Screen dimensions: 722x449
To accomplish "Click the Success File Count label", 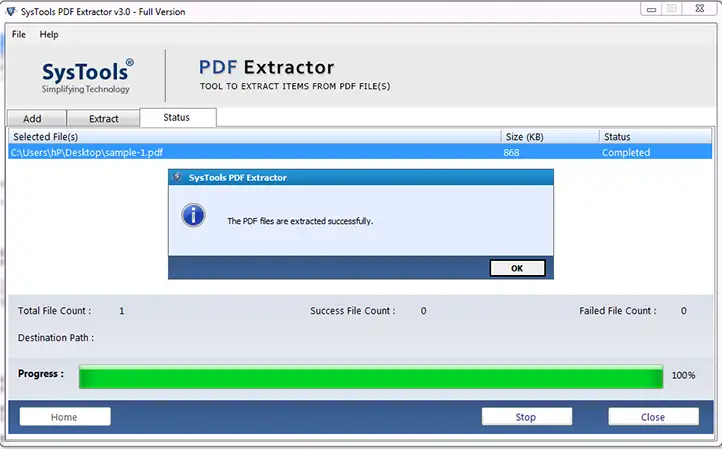I will tap(353, 311).
